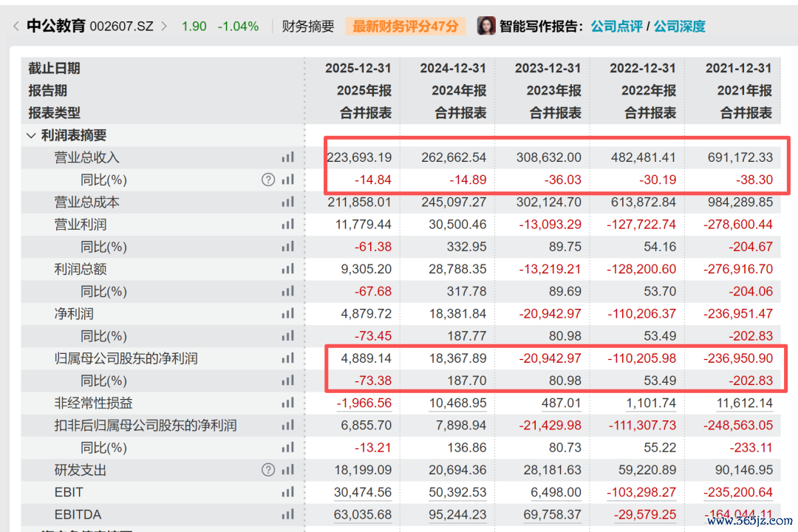Click the 营业总收入 row label

(x=86, y=158)
